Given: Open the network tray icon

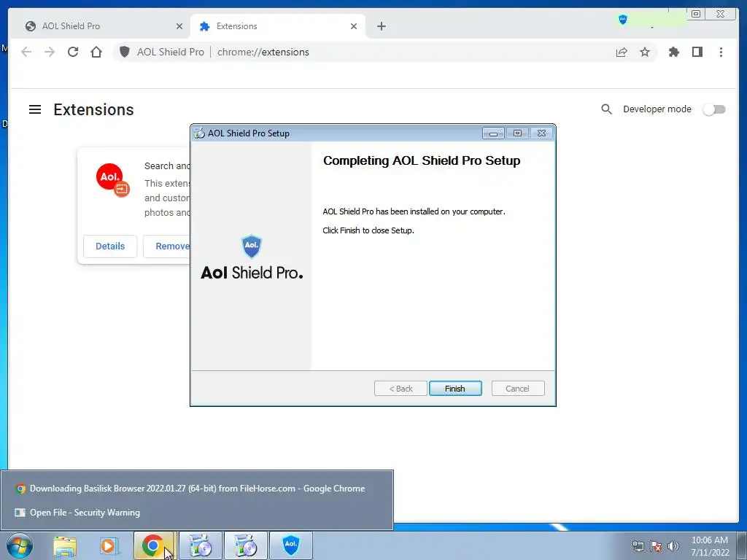Looking at the screenshot, I should [x=638, y=546].
